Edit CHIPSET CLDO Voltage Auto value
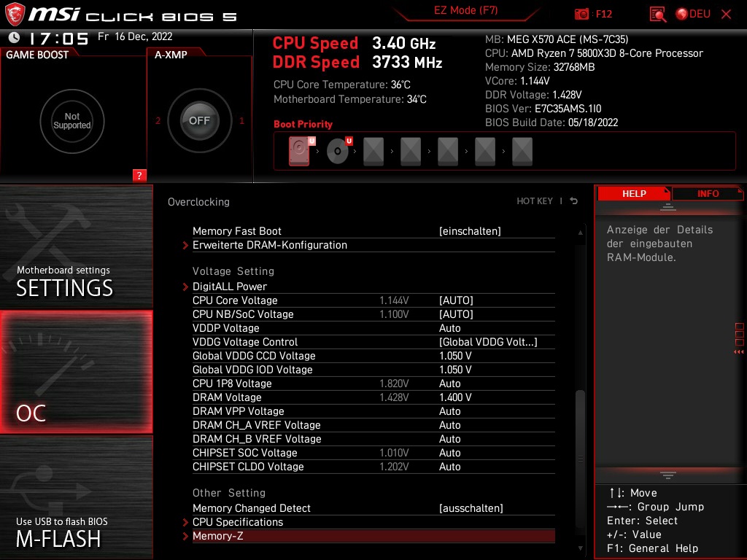Screen dimensions: 747x560 pyautogui.click(x=449, y=467)
